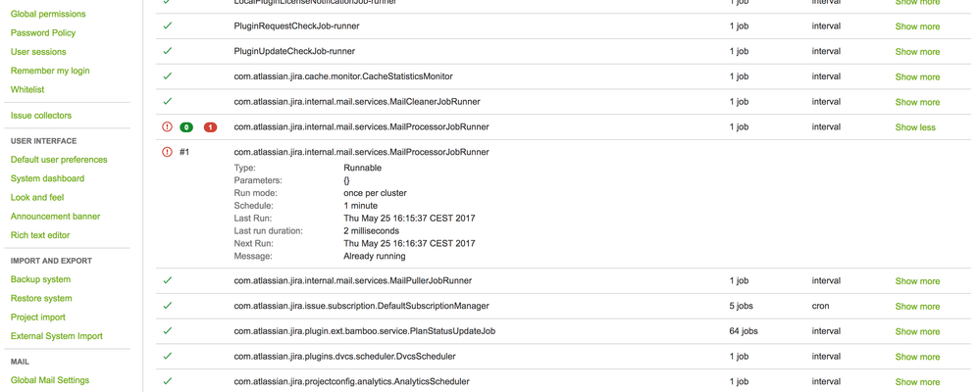Show more for DefaultSubscriptionManager
Image resolution: width=980 pixels, height=392 pixels.
click(x=917, y=307)
